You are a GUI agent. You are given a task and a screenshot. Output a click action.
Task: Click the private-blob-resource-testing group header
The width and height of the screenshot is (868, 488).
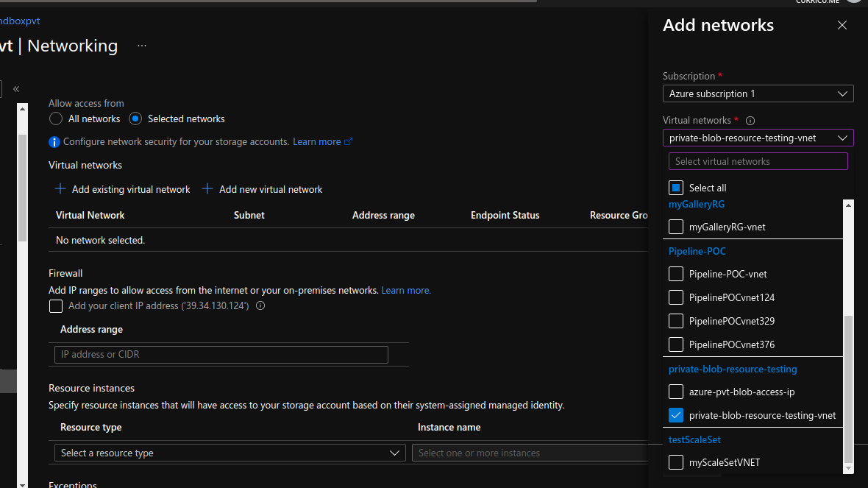click(x=733, y=369)
